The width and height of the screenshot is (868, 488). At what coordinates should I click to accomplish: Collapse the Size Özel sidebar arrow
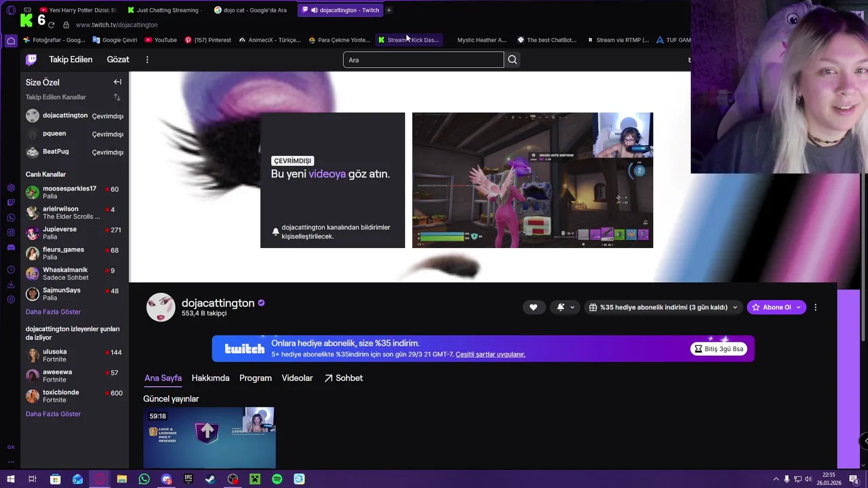pyautogui.click(x=117, y=82)
